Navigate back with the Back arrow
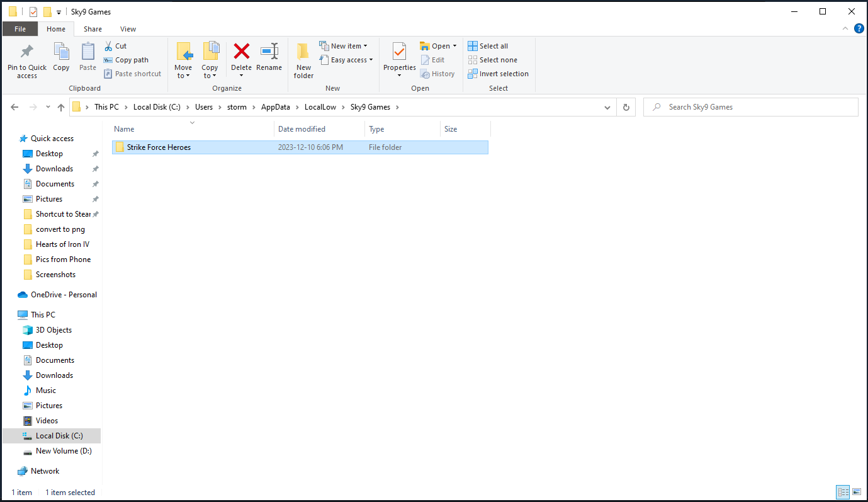The height and width of the screenshot is (502, 868). (15, 107)
